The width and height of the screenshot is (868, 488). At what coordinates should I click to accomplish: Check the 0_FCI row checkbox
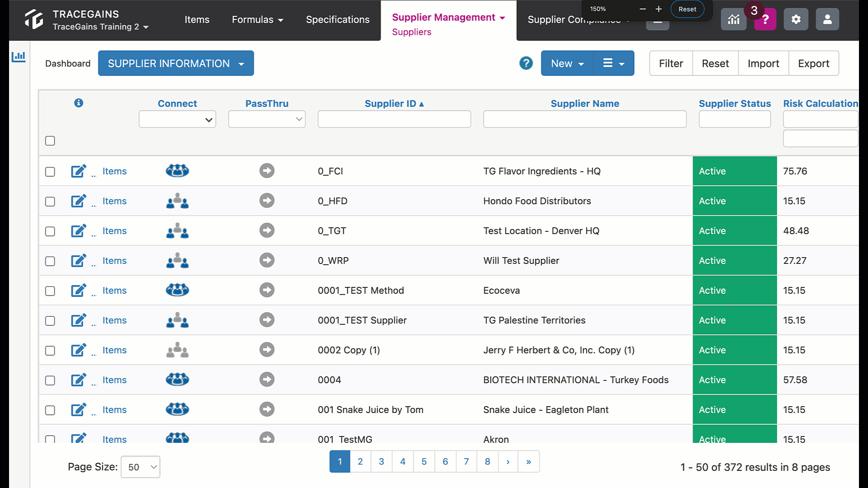coord(50,172)
